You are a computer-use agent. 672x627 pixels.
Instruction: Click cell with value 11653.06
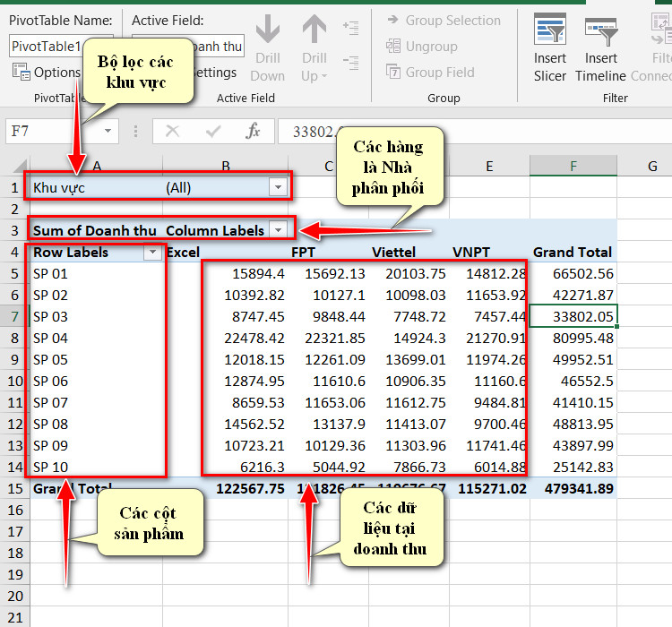(328, 402)
